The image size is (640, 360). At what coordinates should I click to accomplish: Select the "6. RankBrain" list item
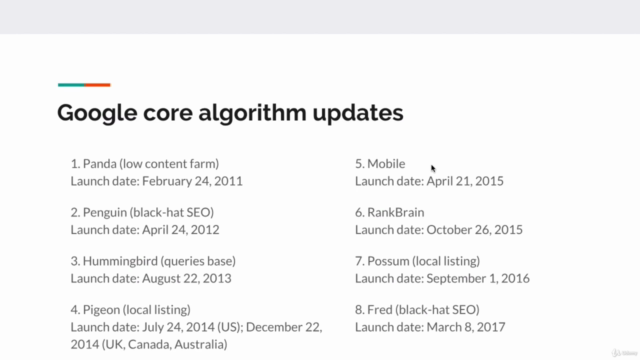(x=390, y=212)
